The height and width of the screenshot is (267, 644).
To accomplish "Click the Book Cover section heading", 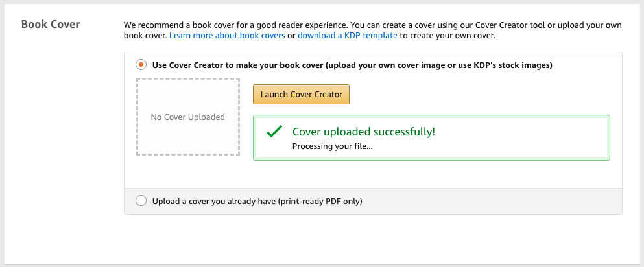I will (51, 24).
